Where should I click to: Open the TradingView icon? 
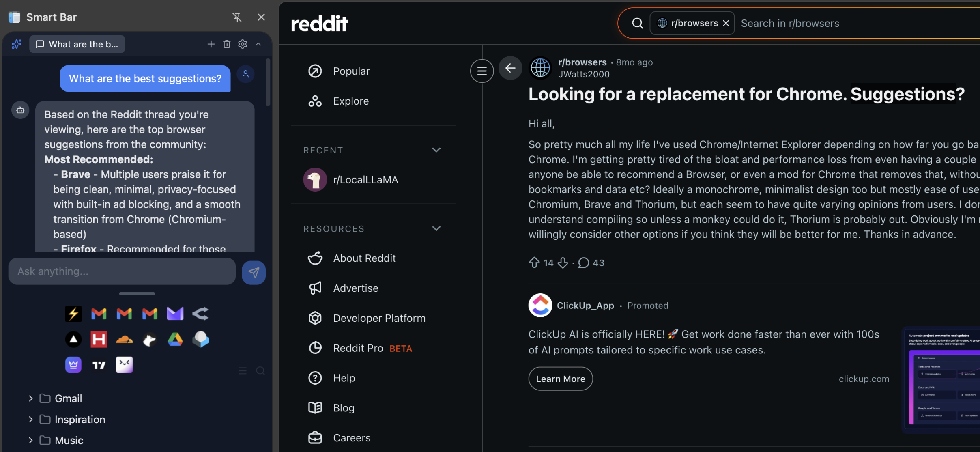point(99,364)
